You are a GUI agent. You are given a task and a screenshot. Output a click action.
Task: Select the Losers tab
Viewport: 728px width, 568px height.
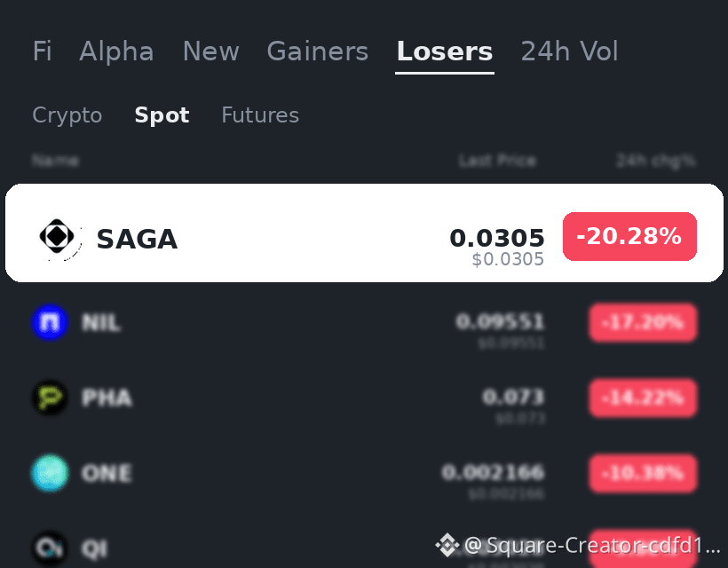coord(444,51)
